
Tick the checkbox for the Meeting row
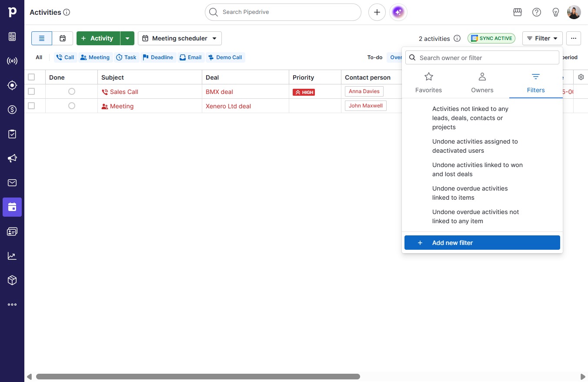tap(31, 106)
